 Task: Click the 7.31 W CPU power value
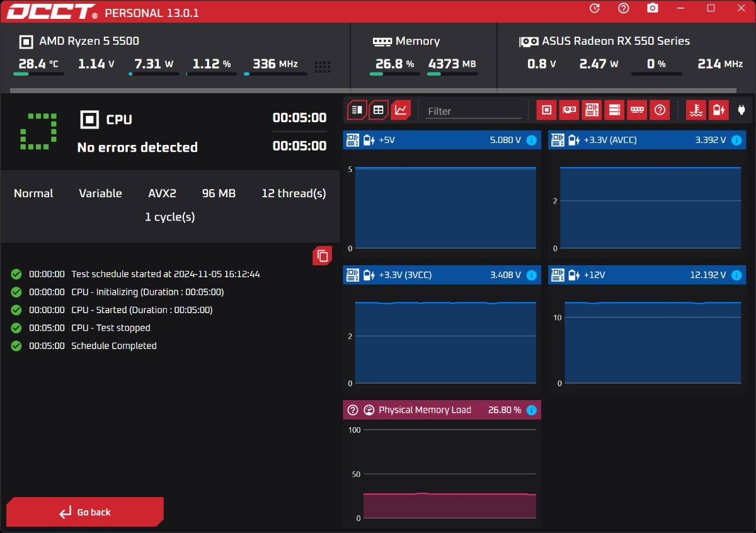point(154,64)
